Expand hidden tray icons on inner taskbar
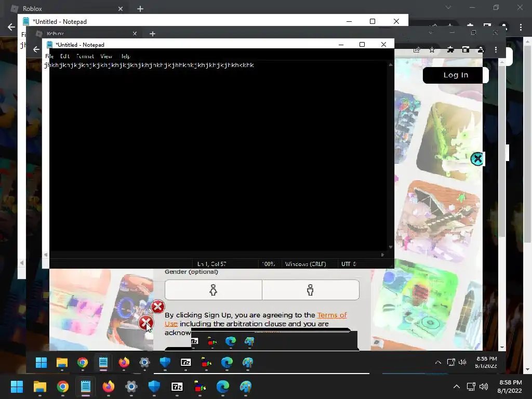 point(438,362)
